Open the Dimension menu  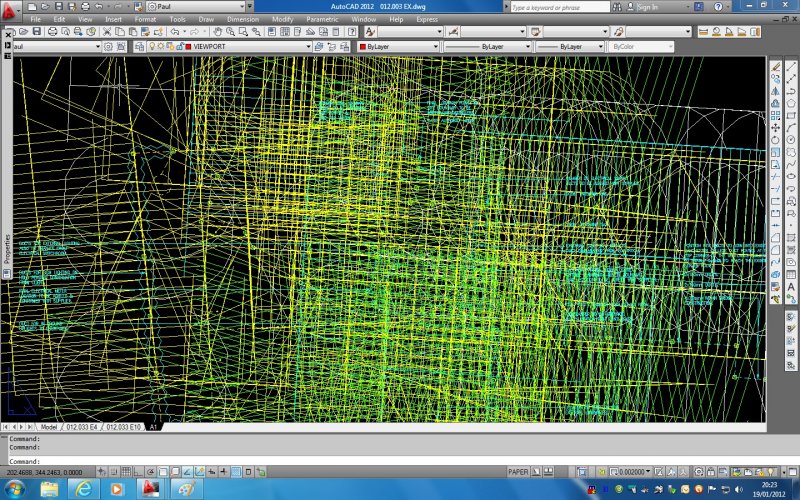pyautogui.click(x=242, y=19)
